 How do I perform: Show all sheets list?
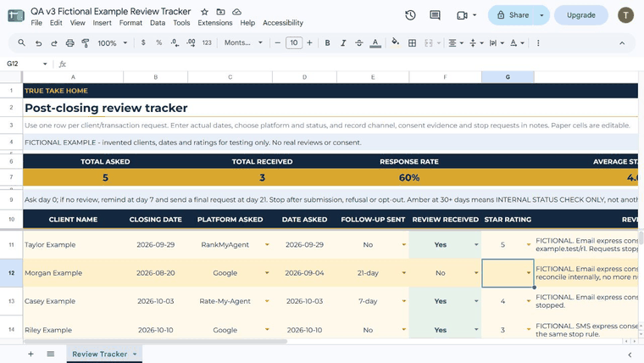click(x=51, y=354)
